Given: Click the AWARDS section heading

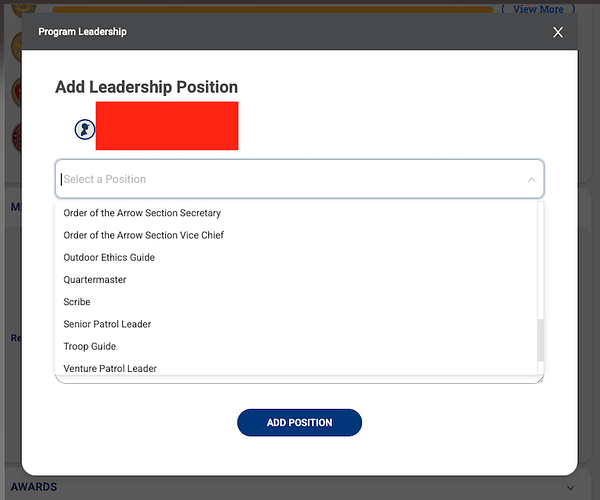Looking at the screenshot, I should click(x=34, y=487).
